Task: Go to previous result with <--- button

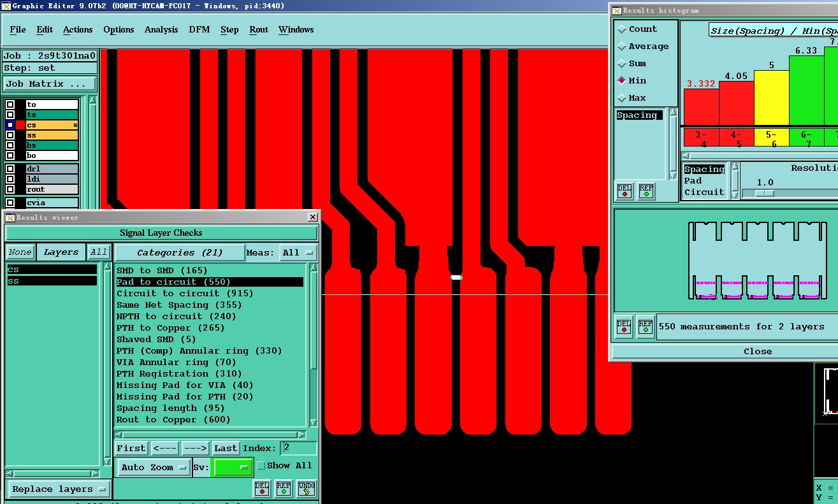Action: 165,448
